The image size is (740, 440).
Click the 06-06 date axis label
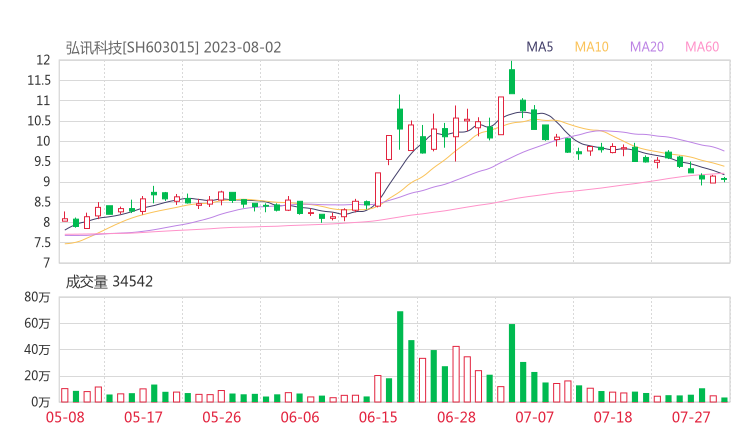tap(300, 417)
